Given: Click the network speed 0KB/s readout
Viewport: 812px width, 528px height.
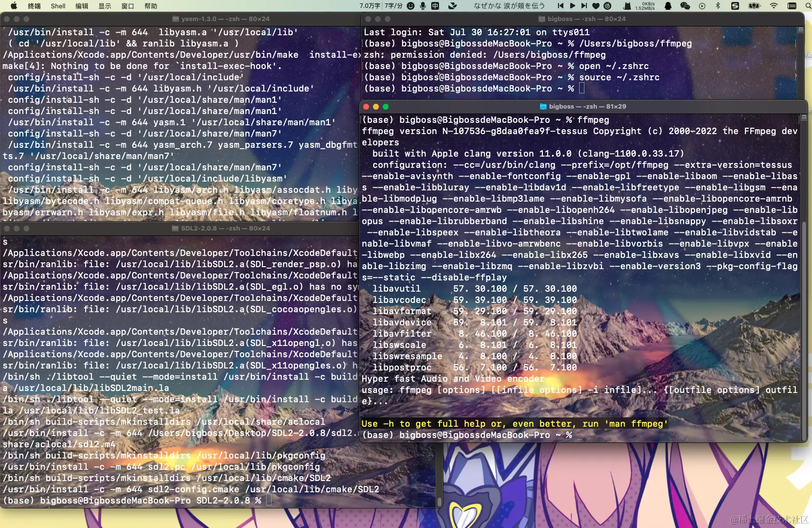Looking at the screenshot, I should coord(645,6).
